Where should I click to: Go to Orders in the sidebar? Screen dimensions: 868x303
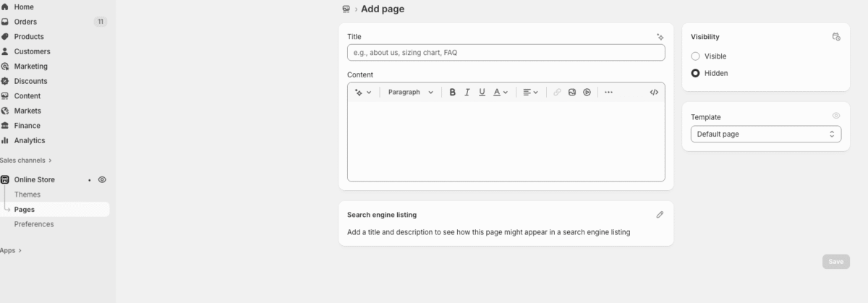point(25,22)
